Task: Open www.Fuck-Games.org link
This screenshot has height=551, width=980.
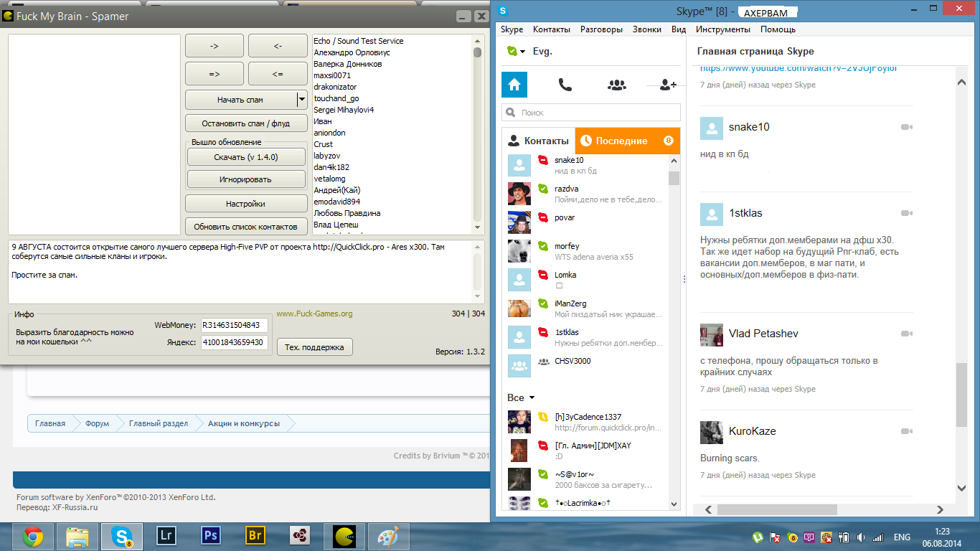Action: tap(314, 314)
